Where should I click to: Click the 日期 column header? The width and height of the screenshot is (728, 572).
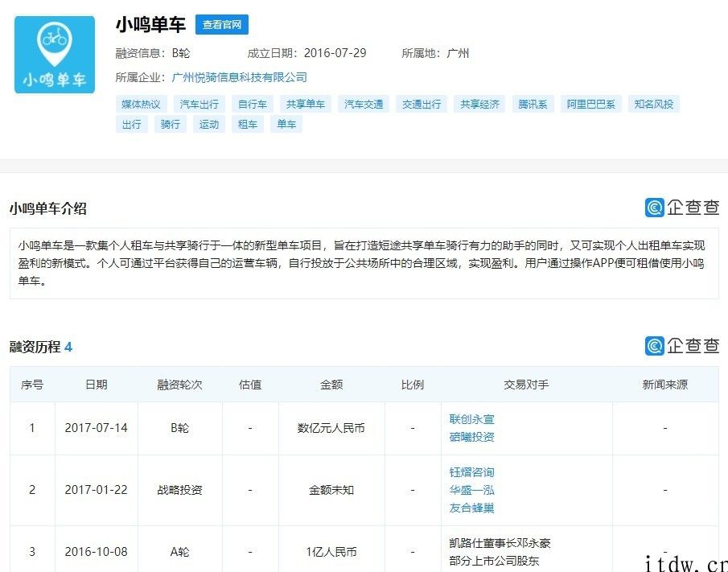(x=97, y=385)
